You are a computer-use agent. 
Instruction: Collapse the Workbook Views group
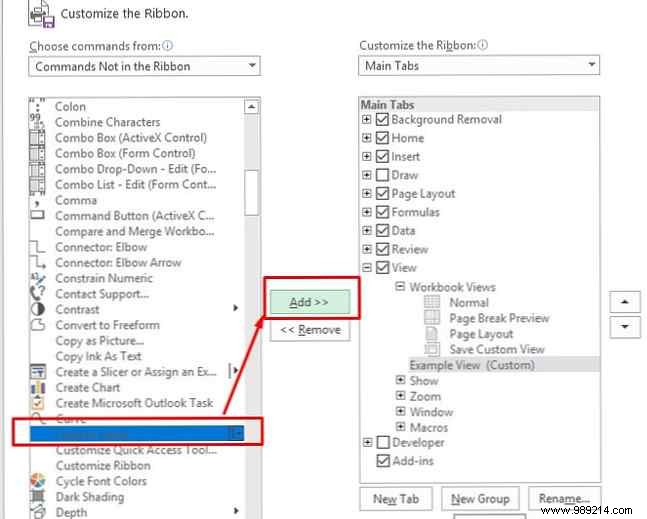click(x=399, y=286)
